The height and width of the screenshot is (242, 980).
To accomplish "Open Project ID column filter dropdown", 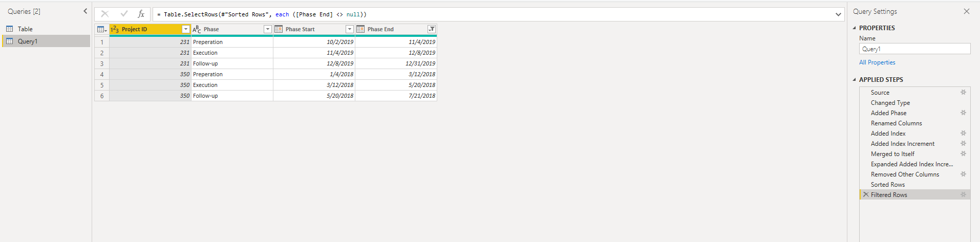I will [x=186, y=30].
